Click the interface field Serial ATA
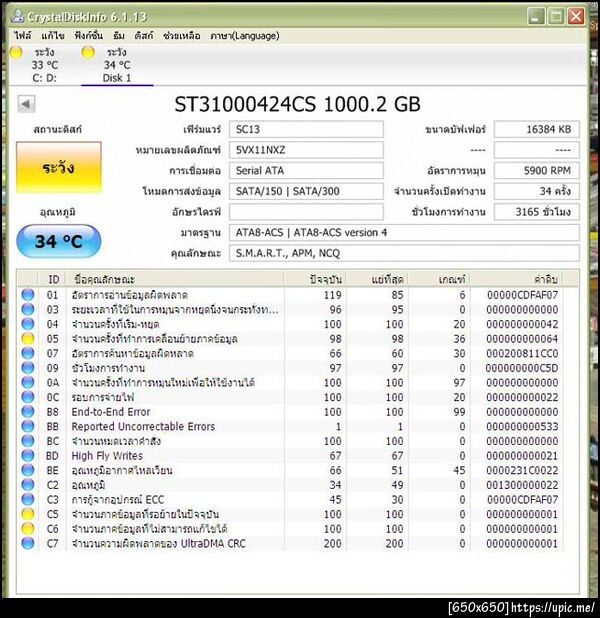 click(306, 171)
